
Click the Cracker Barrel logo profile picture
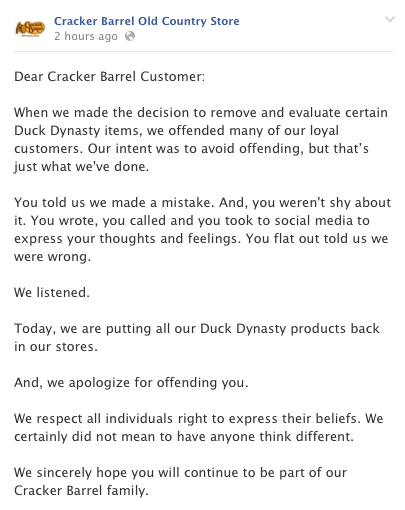30,29
